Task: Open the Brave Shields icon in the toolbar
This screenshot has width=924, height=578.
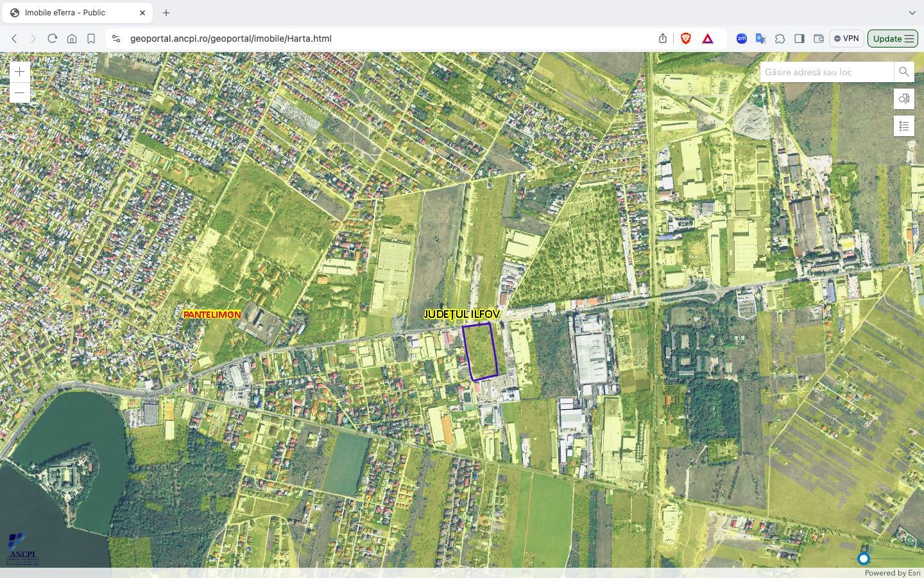Action: point(686,38)
